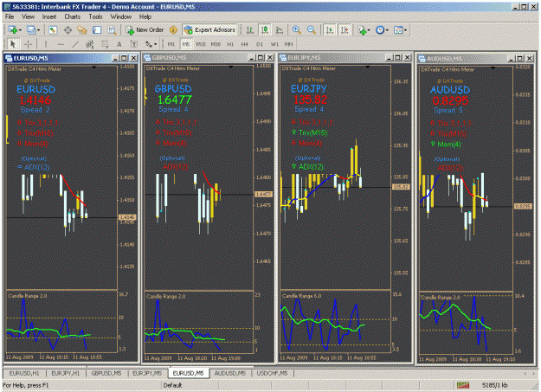Show the Terminal window icon
Viewport: 541px width, 392px height.
click(97, 30)
